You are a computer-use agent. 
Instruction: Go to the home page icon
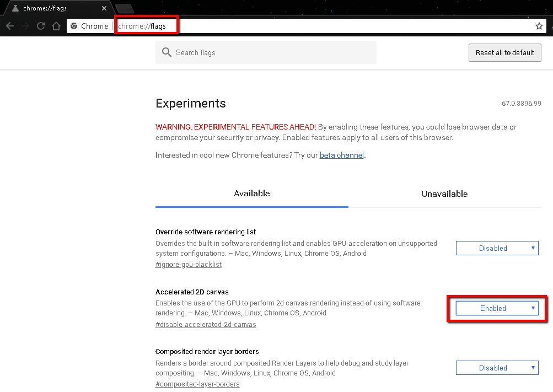(56, 26)
